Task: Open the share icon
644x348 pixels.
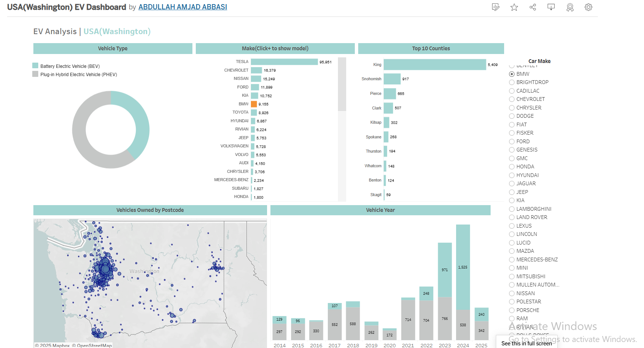Action: 533,7
